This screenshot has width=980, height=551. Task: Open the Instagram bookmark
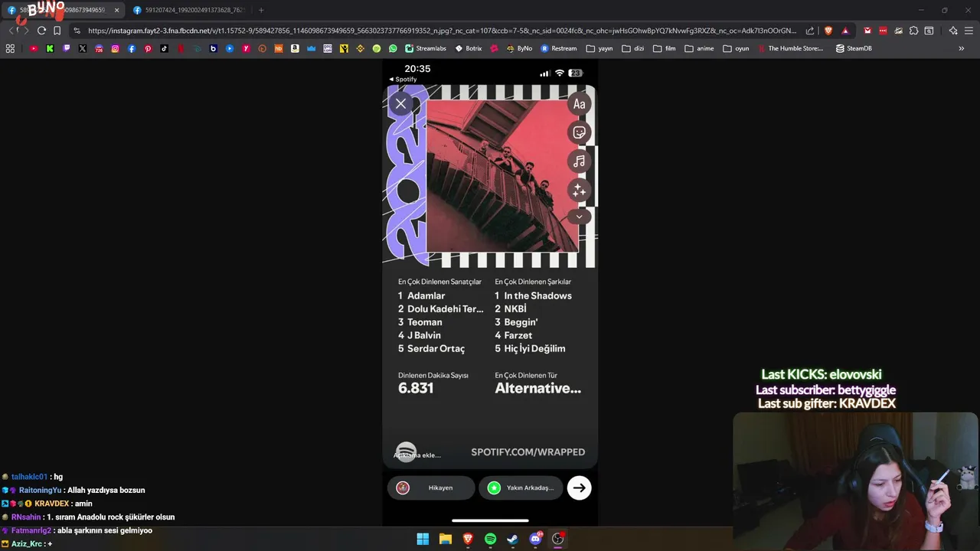116,48
